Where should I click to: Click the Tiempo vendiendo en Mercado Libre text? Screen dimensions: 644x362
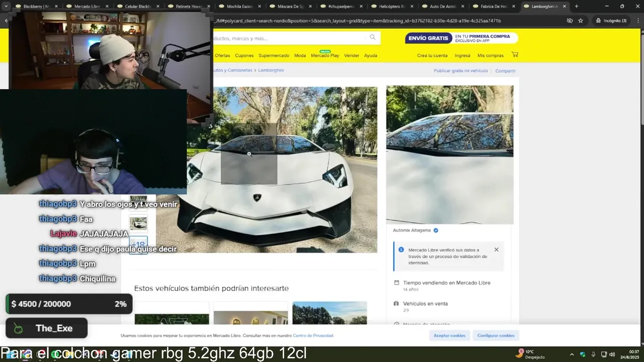point(447,283)
